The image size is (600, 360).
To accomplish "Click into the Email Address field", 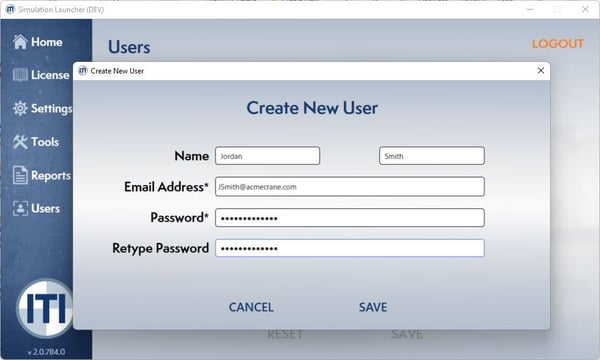I will [350, 187].
